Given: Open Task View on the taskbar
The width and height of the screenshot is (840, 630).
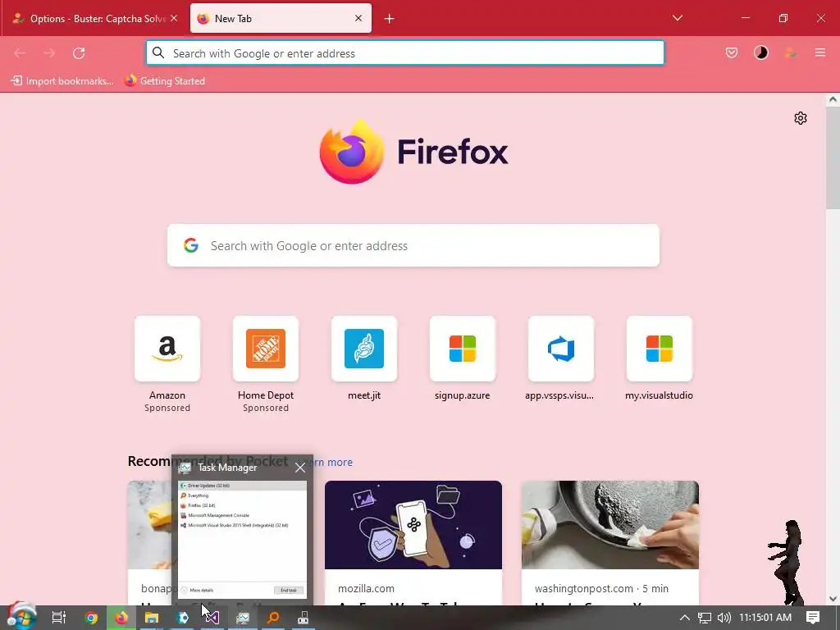Looking at the screenshot, I should [x=59, y=618].
